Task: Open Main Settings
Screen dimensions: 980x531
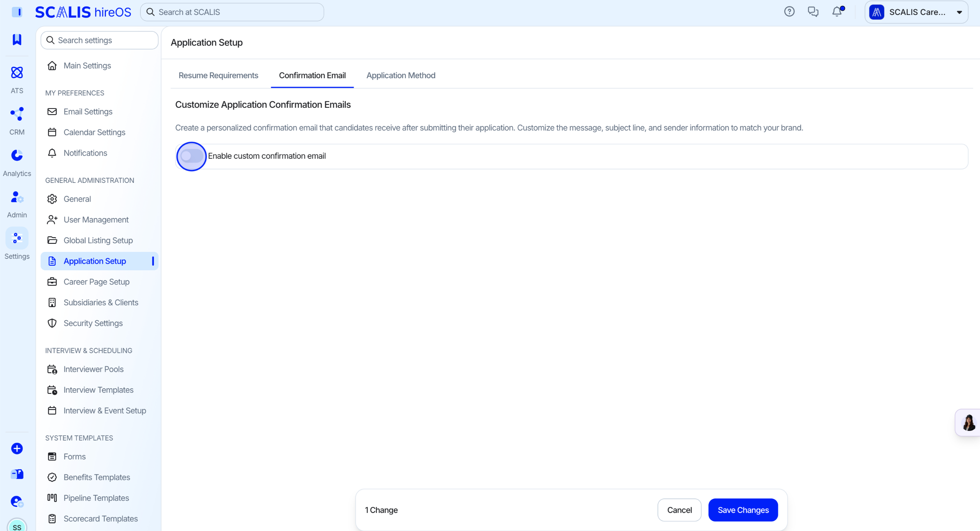Action: 99,66
